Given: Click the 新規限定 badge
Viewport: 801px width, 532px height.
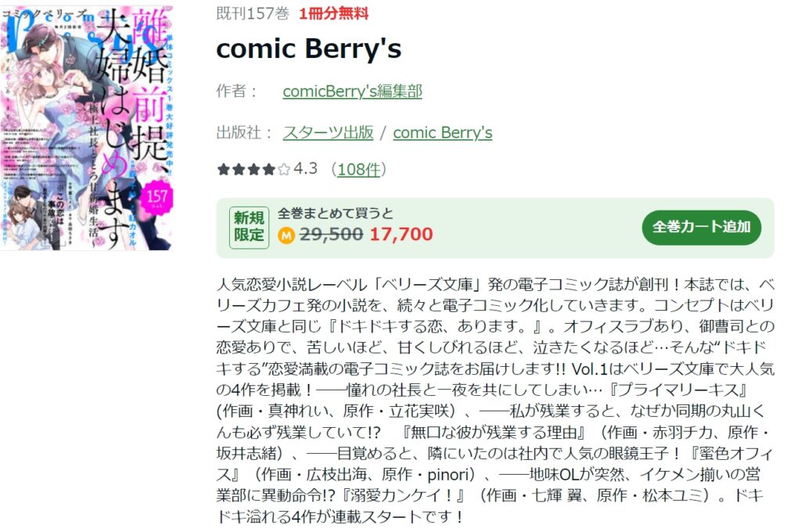Looking at the screenshot, I should pyautogui.click(x=249, y=228).
